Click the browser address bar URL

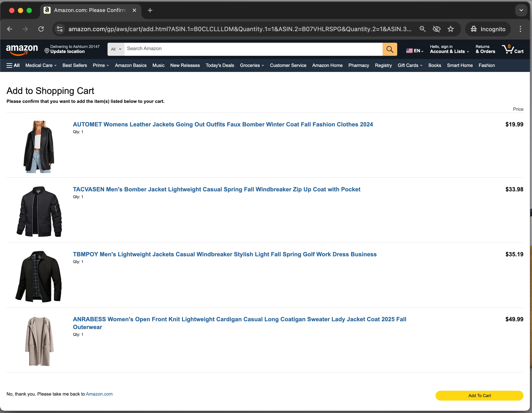[240, 29]
